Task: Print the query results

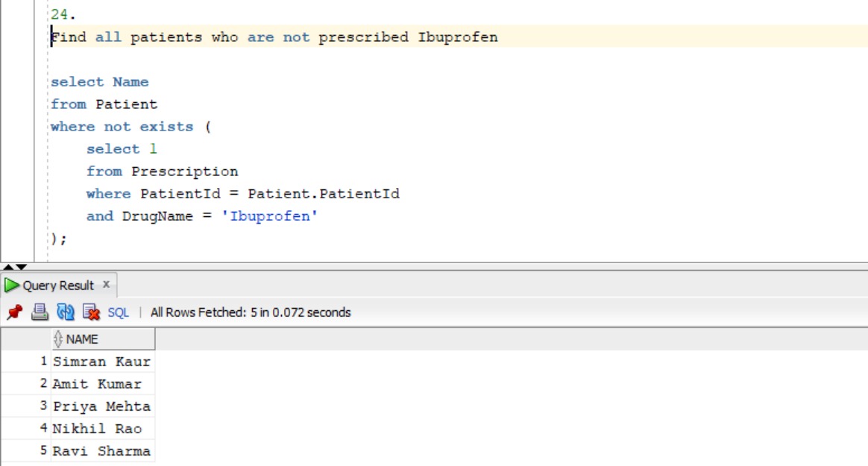Action: click(x=38, y=311)
